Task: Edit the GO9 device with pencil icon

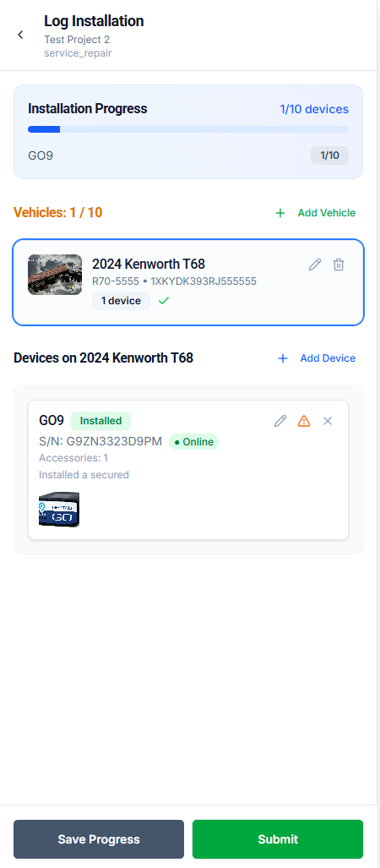Action: click(x=280, y=421)
